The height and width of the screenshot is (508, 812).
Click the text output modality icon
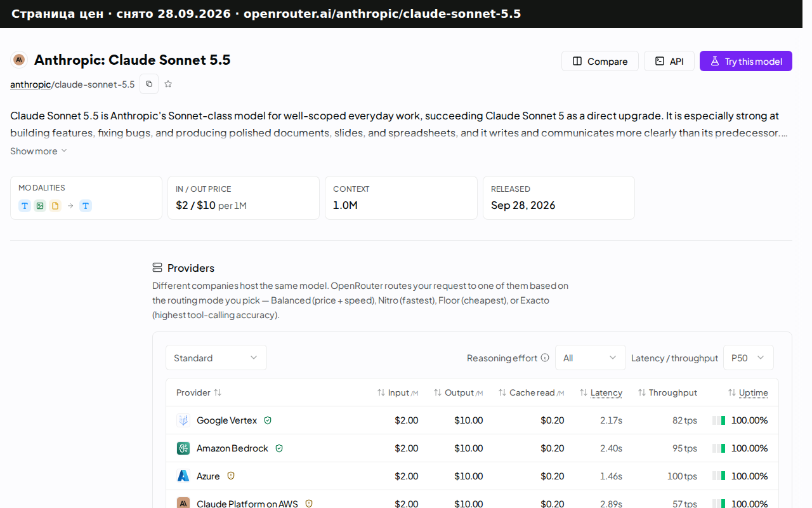[86, 206]
